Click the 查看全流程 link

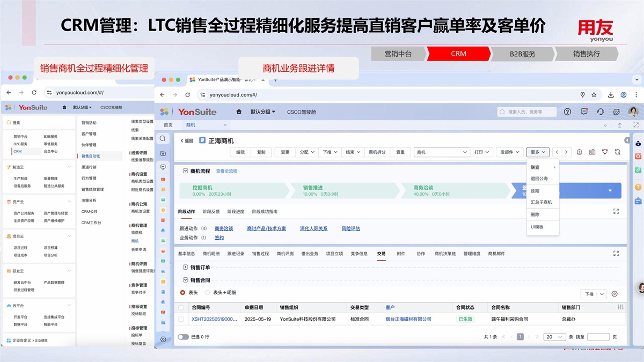[x=226, y=171]
